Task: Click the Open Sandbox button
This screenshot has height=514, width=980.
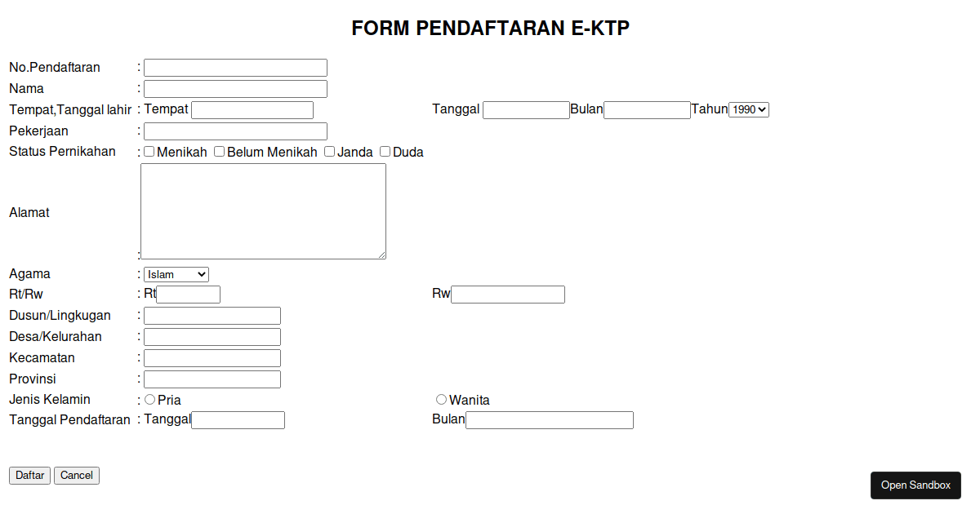Action: (x=915, y=485)
